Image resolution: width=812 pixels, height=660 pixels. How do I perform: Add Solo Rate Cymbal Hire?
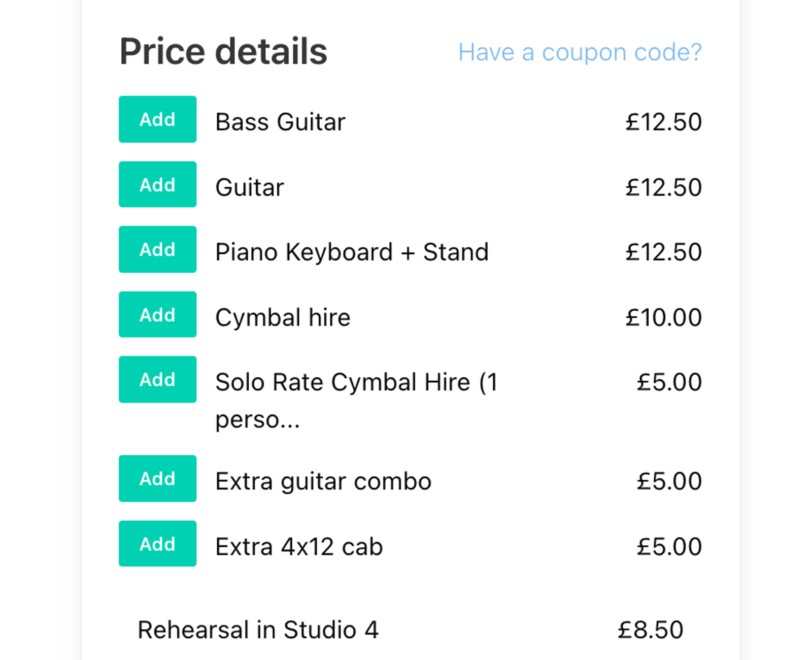157,379
